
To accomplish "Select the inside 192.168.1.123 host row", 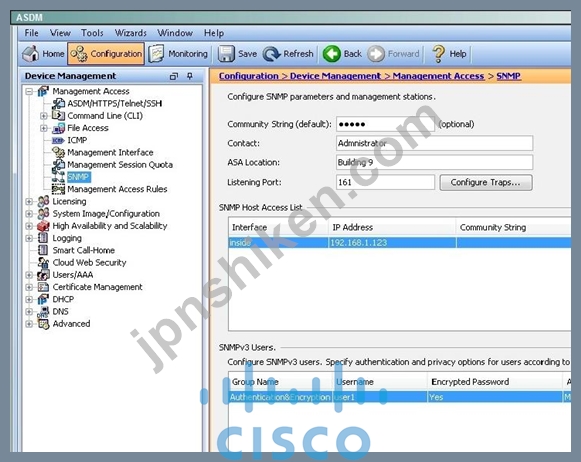I will (399, 243).
